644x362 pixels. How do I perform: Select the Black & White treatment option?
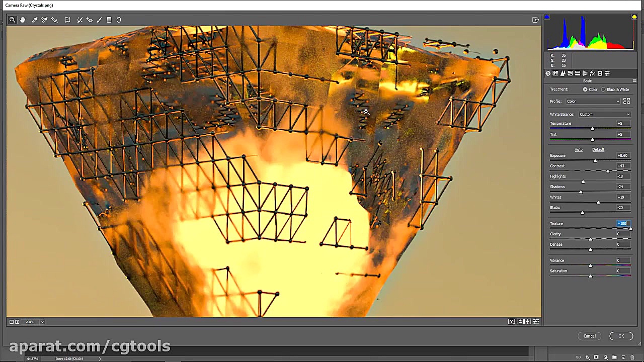(x=603, y=89)
